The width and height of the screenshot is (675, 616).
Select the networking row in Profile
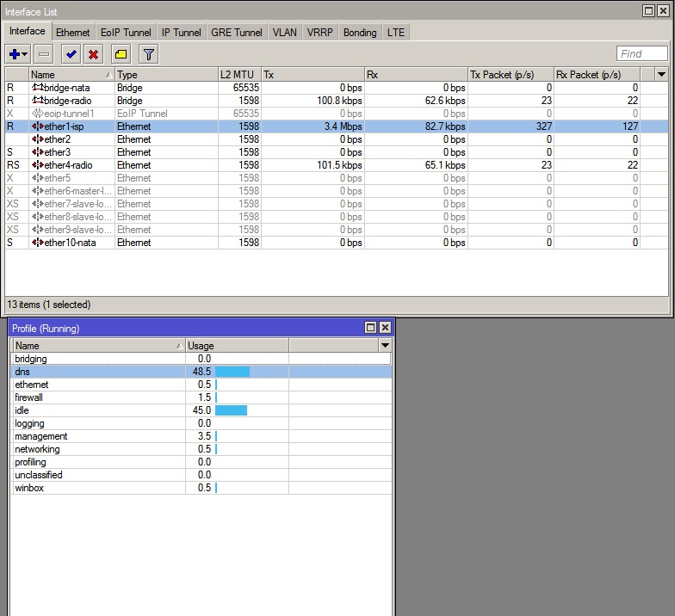pyautogui.click(x=201, y=449)
